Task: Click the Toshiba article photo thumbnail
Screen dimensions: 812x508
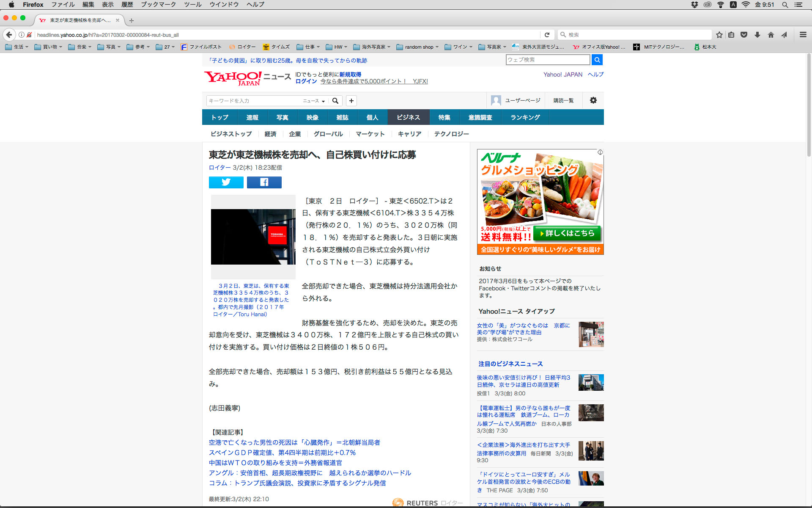Action: [x=253, y=236]
